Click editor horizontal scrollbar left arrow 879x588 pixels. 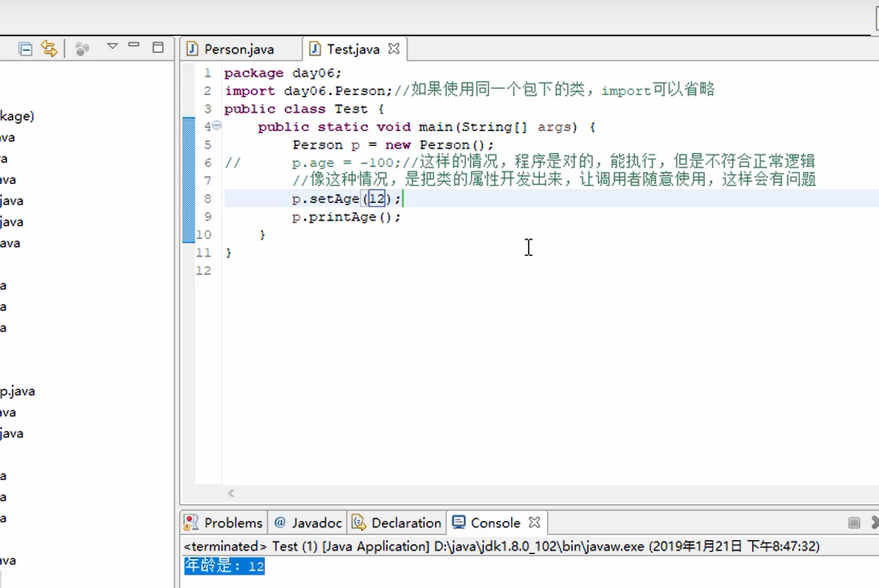point(231,494)
